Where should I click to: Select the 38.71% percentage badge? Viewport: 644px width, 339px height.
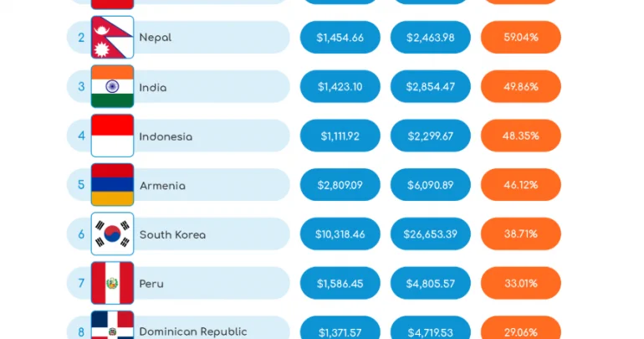click(521, 234)
